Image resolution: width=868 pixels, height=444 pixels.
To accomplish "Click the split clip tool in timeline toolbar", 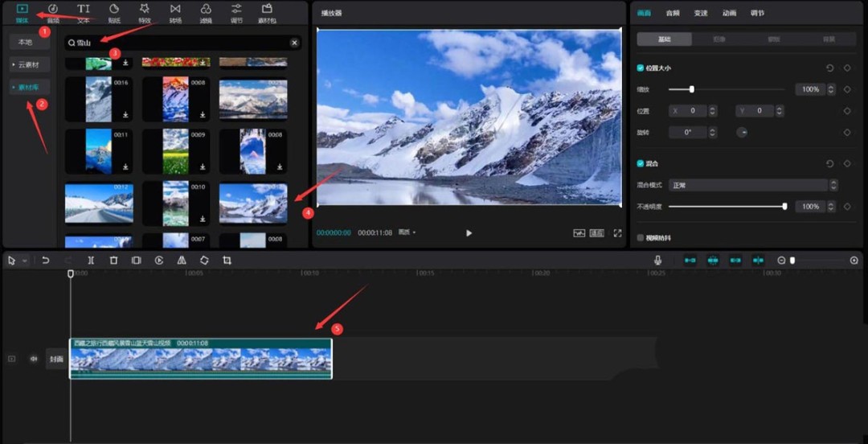I will point(91,261).
